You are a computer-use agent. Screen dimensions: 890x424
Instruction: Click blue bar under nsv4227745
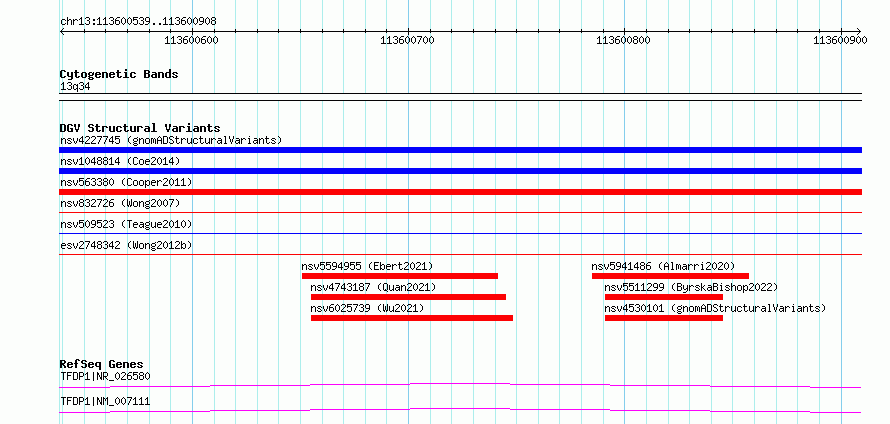tap(460, 150)
